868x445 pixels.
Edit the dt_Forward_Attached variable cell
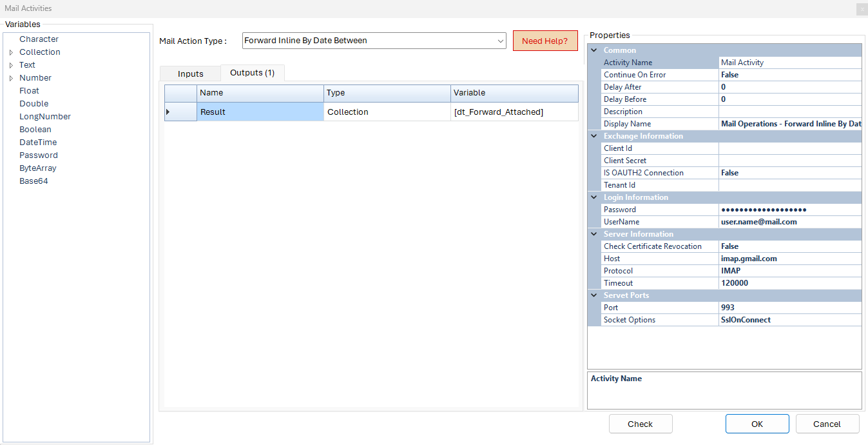pos(514,112)
